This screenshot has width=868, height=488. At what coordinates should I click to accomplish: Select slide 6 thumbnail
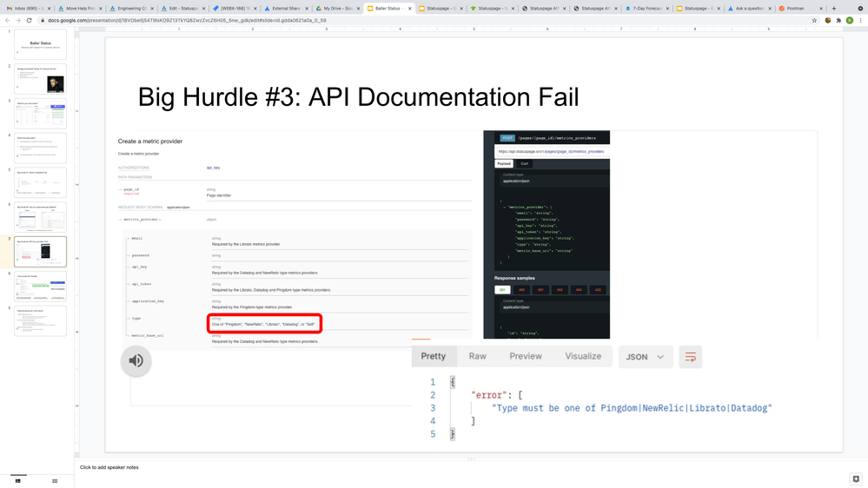41,217
